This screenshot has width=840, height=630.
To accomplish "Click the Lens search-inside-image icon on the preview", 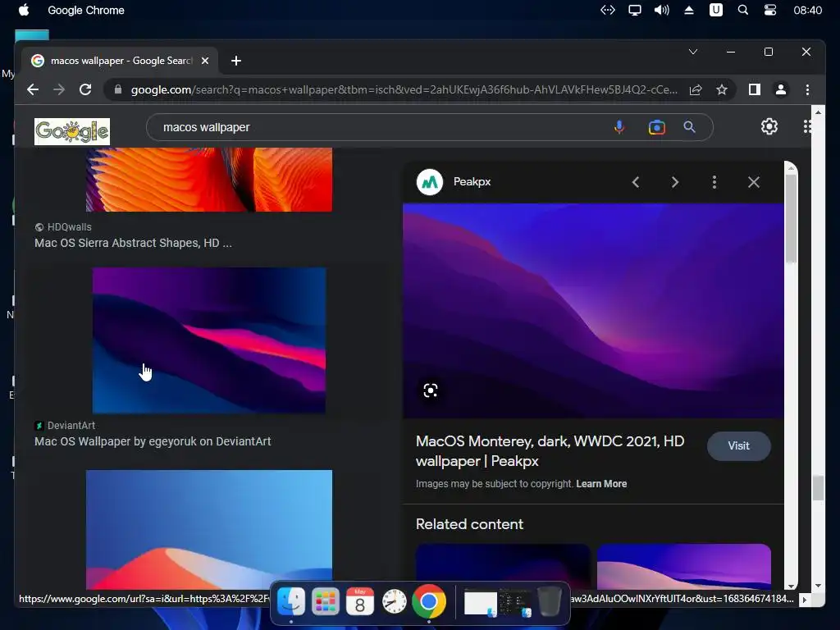I will 431,390.
